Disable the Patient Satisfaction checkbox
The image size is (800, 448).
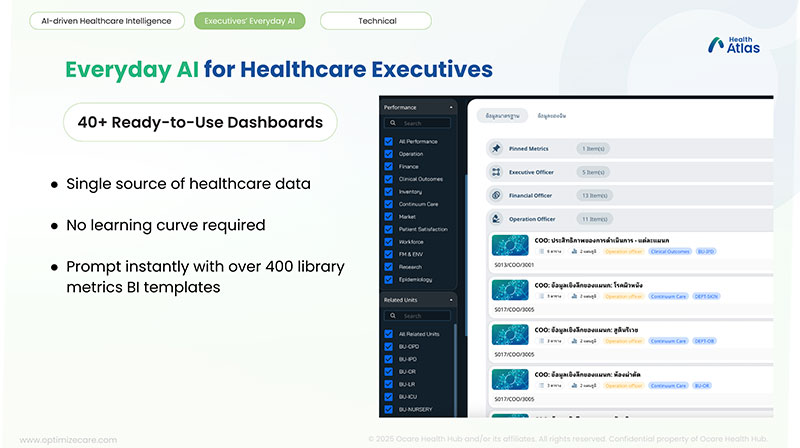click(389, 229)
